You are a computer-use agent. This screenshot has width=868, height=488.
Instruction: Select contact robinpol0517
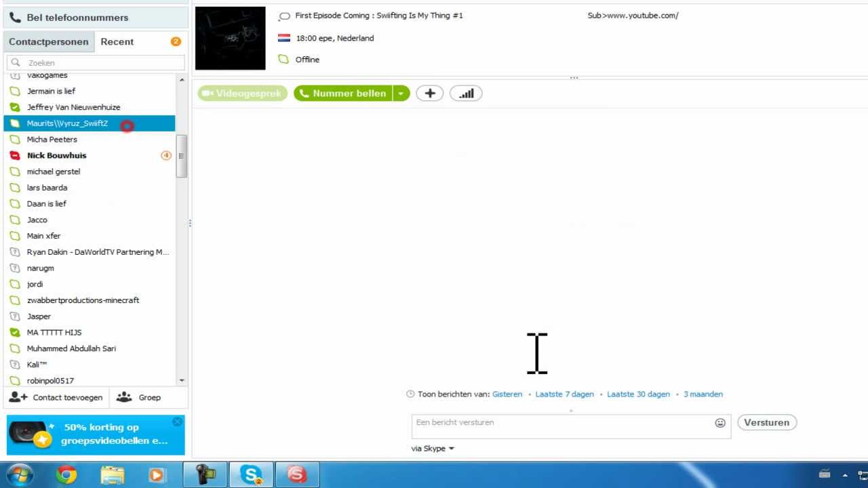[x=90, y=380]
